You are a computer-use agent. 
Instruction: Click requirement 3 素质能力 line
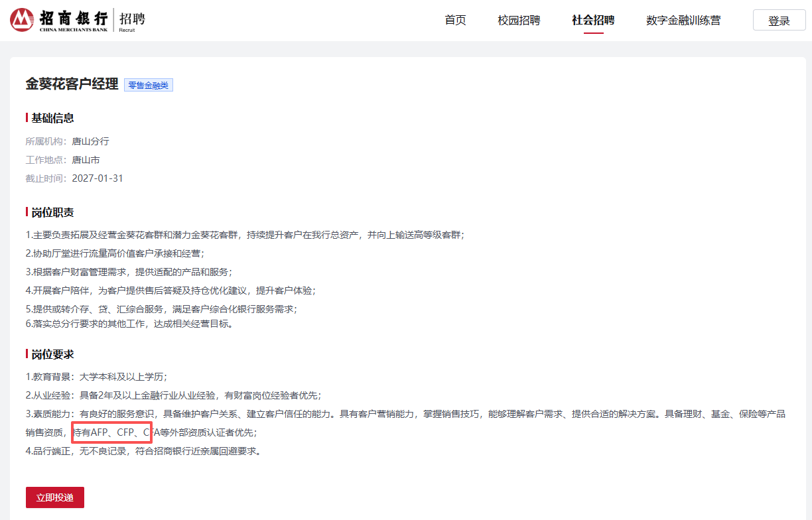pyautogui.click(x=405, y=423)
